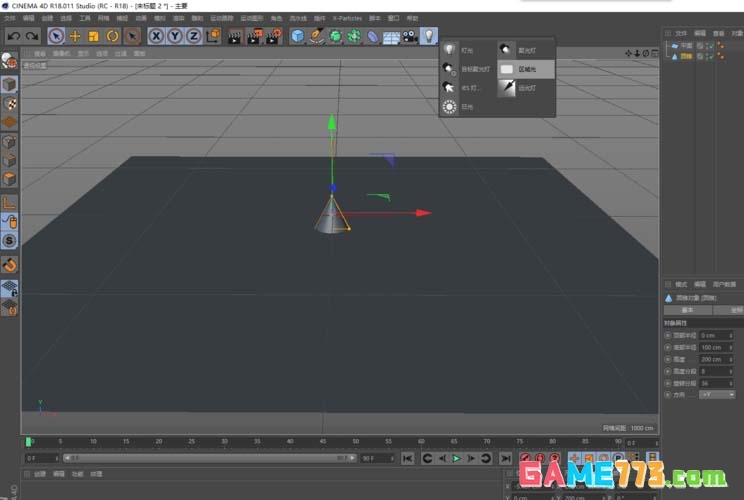
Task: Jump to end of animation button
Action: pos(506,458)
